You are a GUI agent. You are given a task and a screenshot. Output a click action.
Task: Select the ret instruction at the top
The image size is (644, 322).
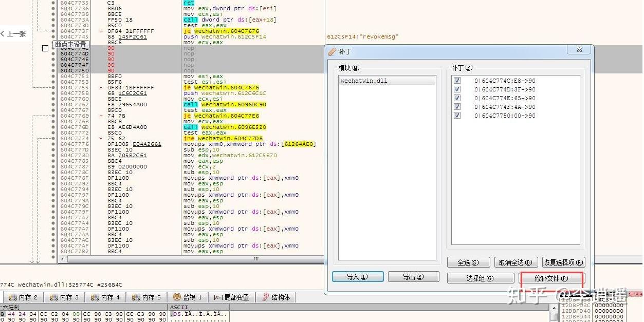[x=189, y=3]
